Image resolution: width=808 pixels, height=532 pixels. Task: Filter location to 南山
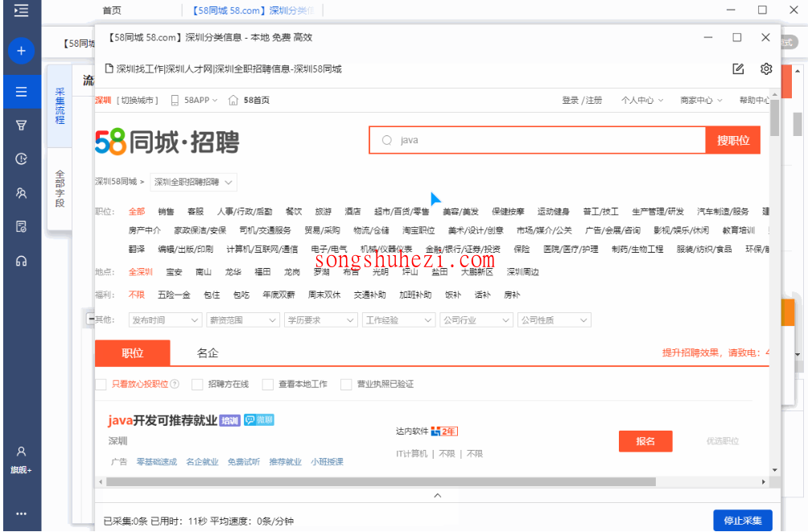(x=204, y=272)
